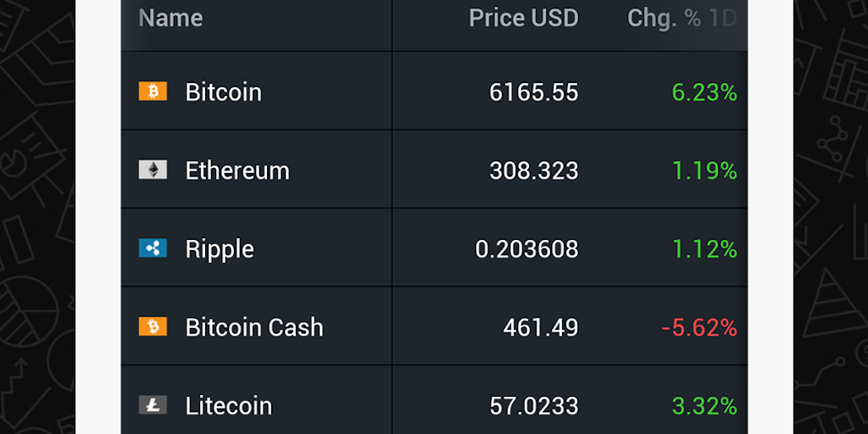
Task: Click the Litecoin gray icon
Action: click(x=153, y=404)
